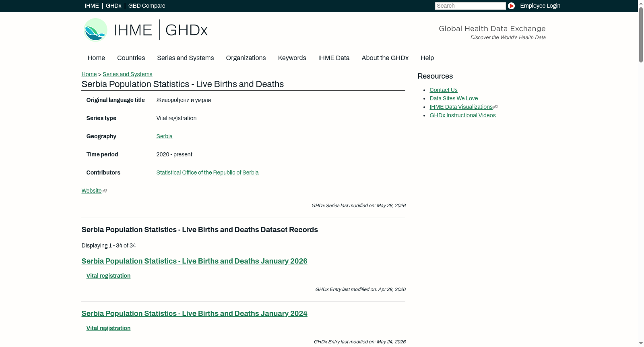Open the IHME Data menu

tap(334, 58)
